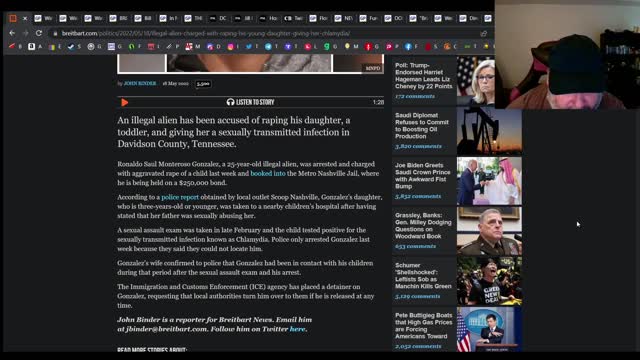Click the oil pump sunset thumbnail

(489, 131)
